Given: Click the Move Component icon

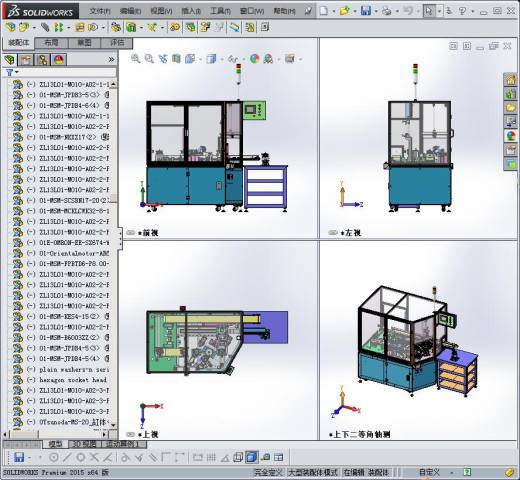Looking at the screenshot, I should 93,27.
